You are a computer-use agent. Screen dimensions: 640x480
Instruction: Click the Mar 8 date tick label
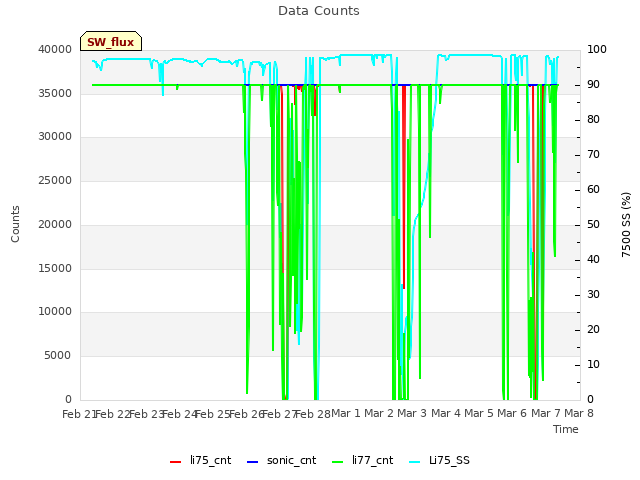click(x=579, y=413)
